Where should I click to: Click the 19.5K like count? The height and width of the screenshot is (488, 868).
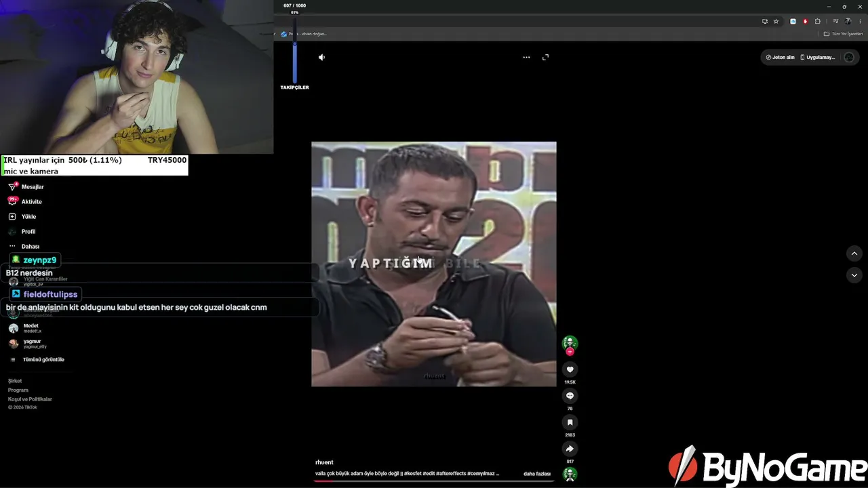click(570, 382)
